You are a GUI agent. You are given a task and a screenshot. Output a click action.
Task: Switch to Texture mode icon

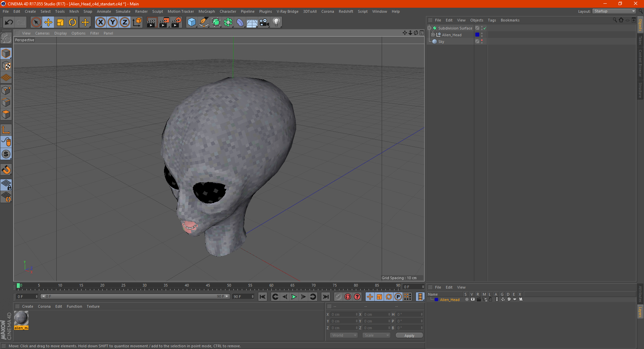coord(6,66)
